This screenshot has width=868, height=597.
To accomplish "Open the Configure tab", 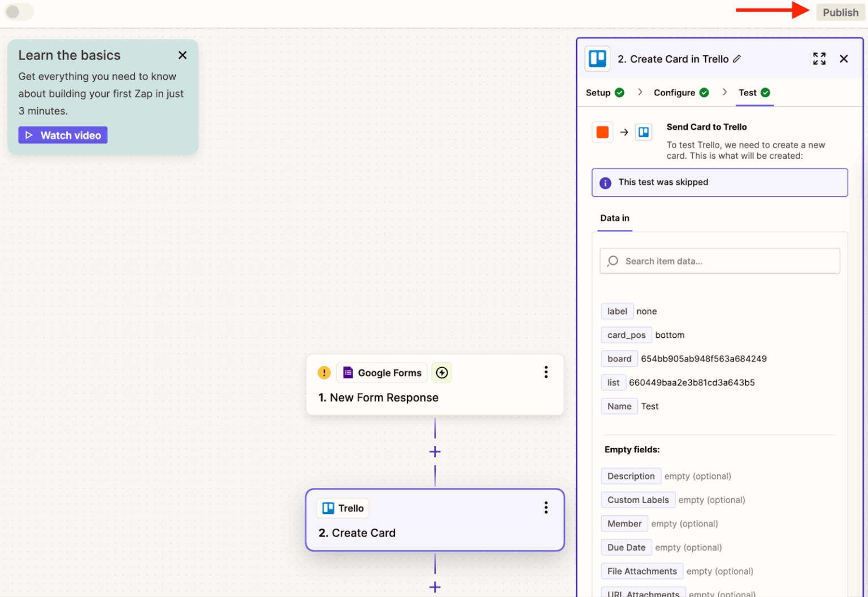I will click(674, 93).
